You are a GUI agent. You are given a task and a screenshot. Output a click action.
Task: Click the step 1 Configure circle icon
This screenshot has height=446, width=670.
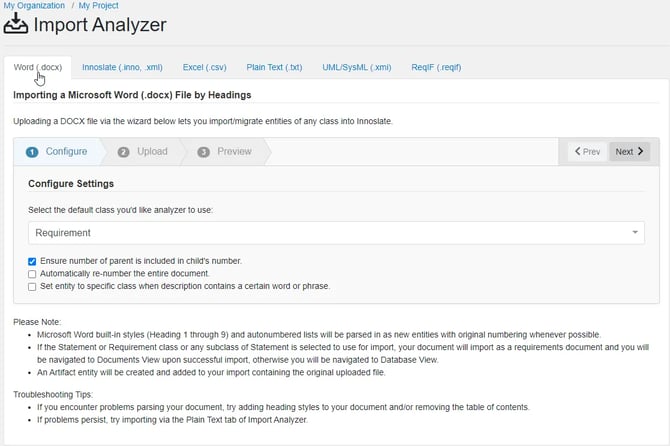[32, 152]
